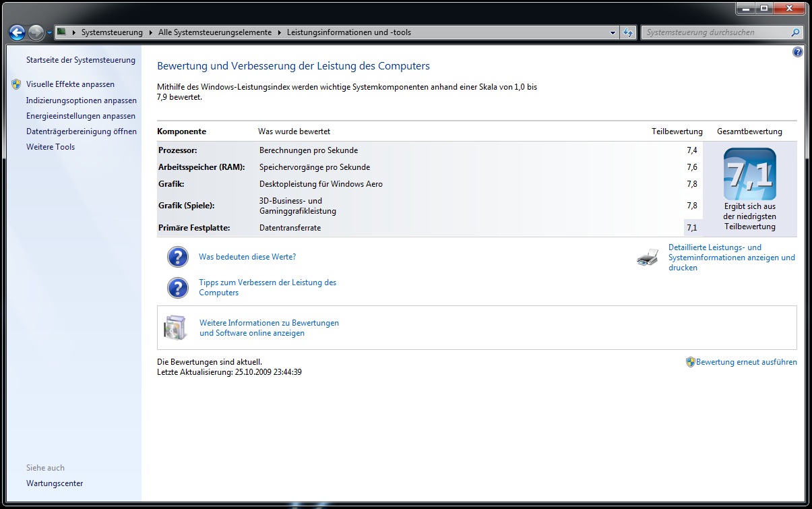Click the control panel icon in address bar

click(x=61, y=32)
